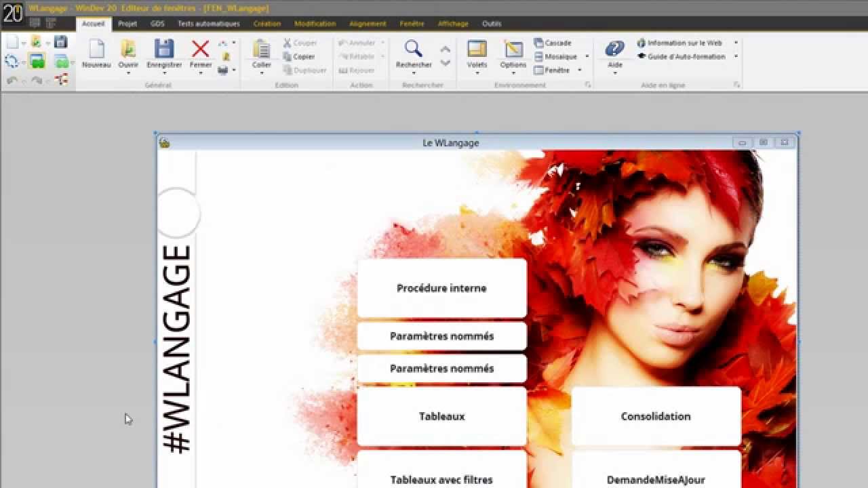
Task: Arrange windows with Cascade
Action: 553,43
